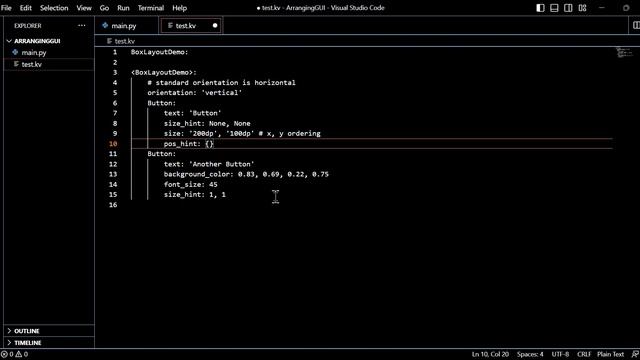640x360 pixels.
Task: Select test.kv in the Explorer tree
Action: [x=31, y=64]
